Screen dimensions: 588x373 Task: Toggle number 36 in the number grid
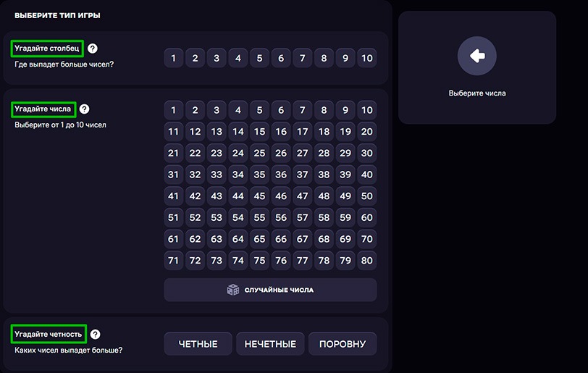click(x=281, y=175)
